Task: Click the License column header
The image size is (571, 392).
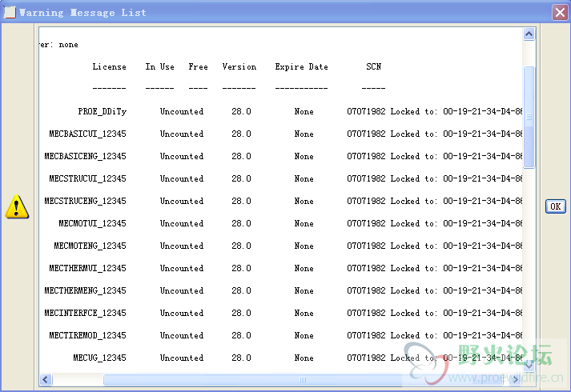Action: click(x=109, y=66)
